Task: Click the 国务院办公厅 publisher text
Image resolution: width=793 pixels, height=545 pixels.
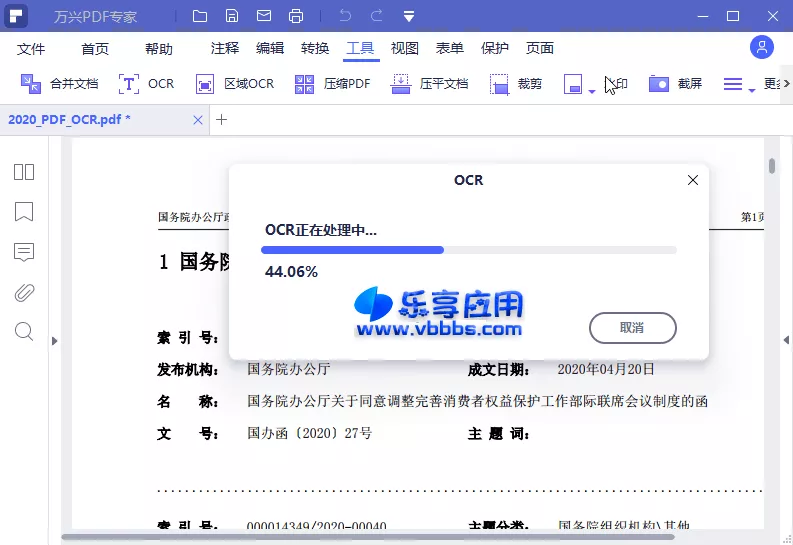Action: (289, 369)
